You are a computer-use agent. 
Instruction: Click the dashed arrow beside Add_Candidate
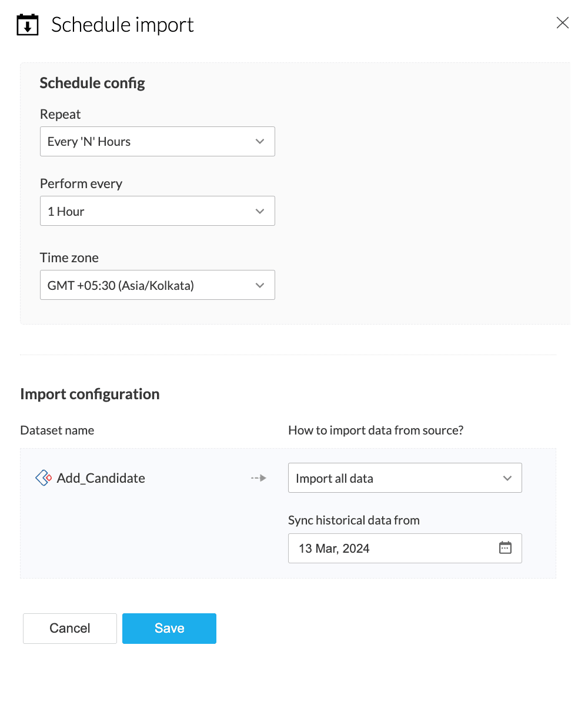[259, 478]
